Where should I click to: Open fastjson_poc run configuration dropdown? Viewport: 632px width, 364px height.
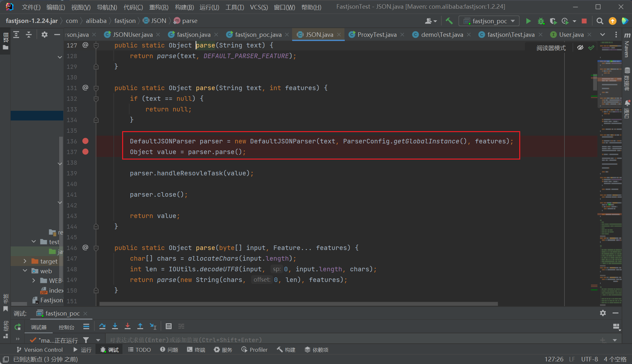(489, 21)
